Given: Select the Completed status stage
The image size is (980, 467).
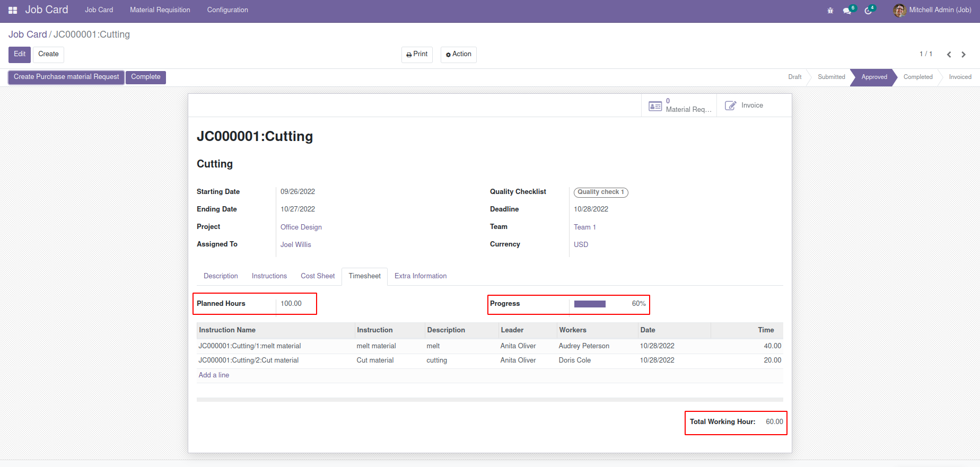Looking at the screenshot, I should (918, 77).
